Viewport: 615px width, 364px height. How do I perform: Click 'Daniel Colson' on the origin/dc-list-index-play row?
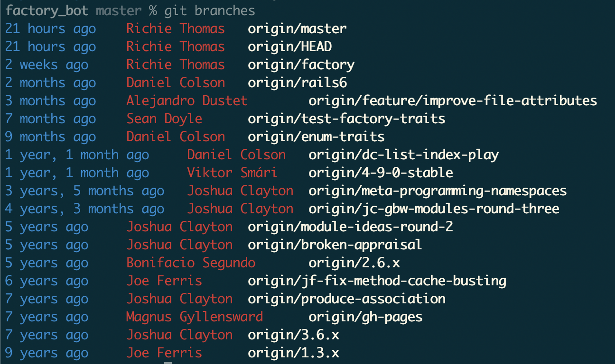coord(236,155)
